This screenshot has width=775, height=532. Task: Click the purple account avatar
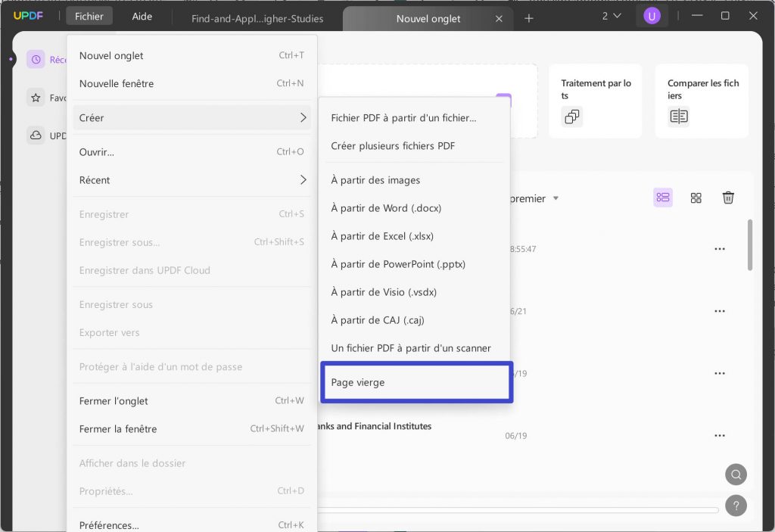point(652,15)
